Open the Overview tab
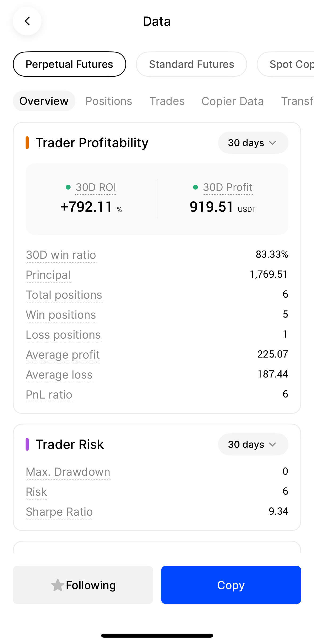The image size is (314, 644). (x=44, y=101)
